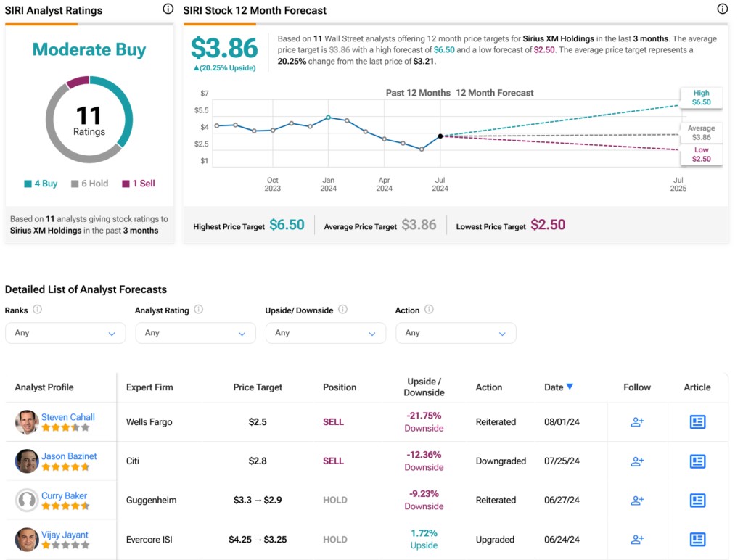The height and width of the screenshot is (560, 743).
Task: Open Steven Cahall analyst profile link
Action: tap(68, 417)
